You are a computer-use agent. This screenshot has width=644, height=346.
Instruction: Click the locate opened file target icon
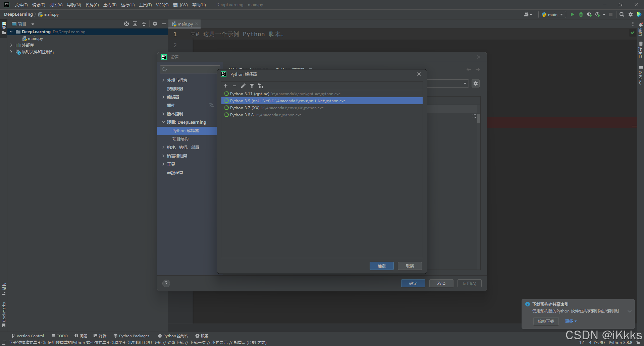[126, 24]
